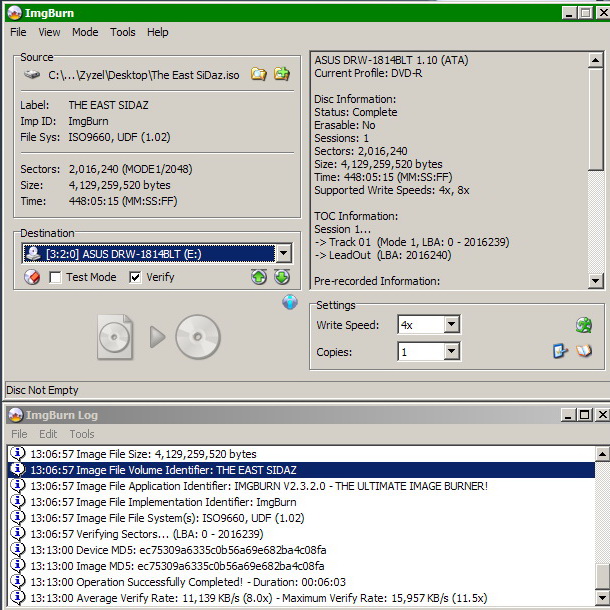This screenshot has width=610, height=610.
Task: Click the scroll up arrow in the log list
Action: point(602,454)
